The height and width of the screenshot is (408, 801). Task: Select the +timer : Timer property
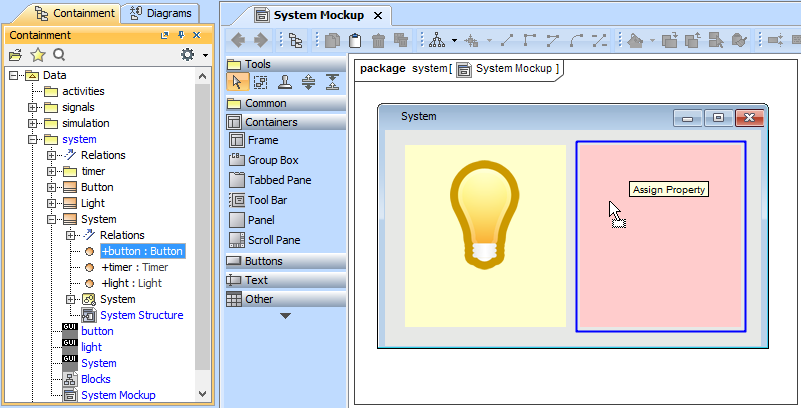tap(134, 267)
